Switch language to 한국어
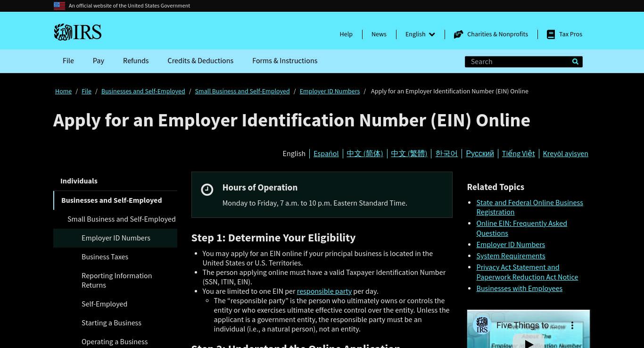The image size is (644, 348). tap(446, 154)
